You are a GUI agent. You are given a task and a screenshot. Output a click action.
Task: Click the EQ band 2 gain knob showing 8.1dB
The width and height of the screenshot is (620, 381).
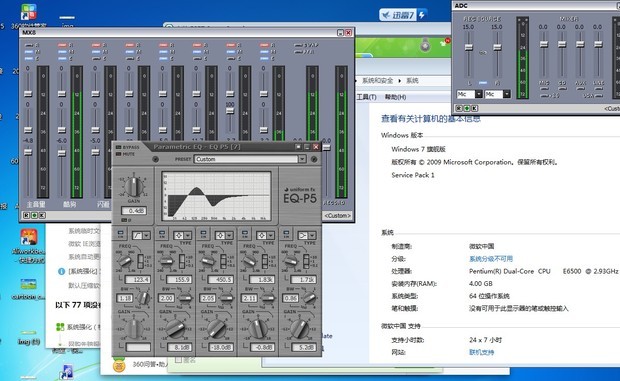(175, 329)
